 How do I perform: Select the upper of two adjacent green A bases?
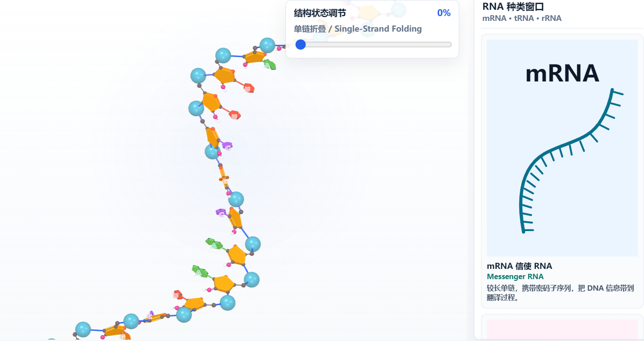coord(213,244)
